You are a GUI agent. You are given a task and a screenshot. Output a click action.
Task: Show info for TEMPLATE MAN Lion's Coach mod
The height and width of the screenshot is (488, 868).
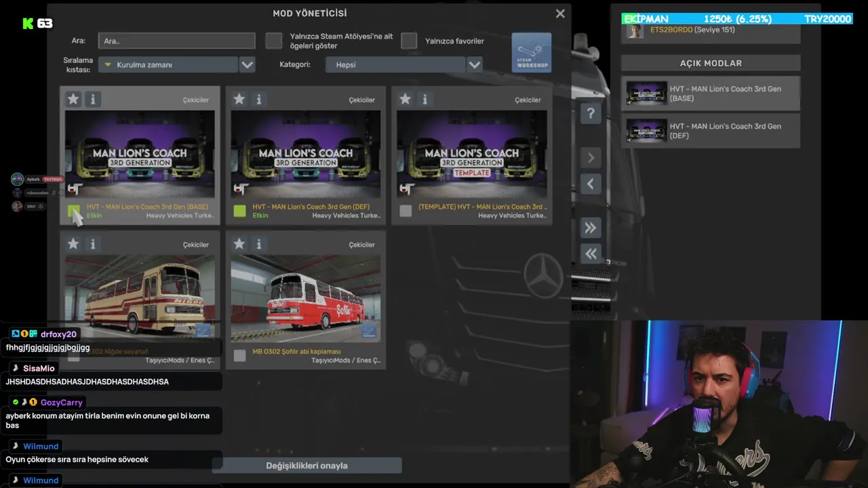[x=425, y=100]
